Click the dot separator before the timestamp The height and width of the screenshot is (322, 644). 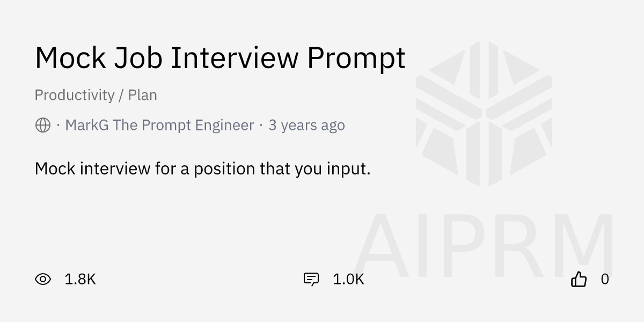coord(261,126)
